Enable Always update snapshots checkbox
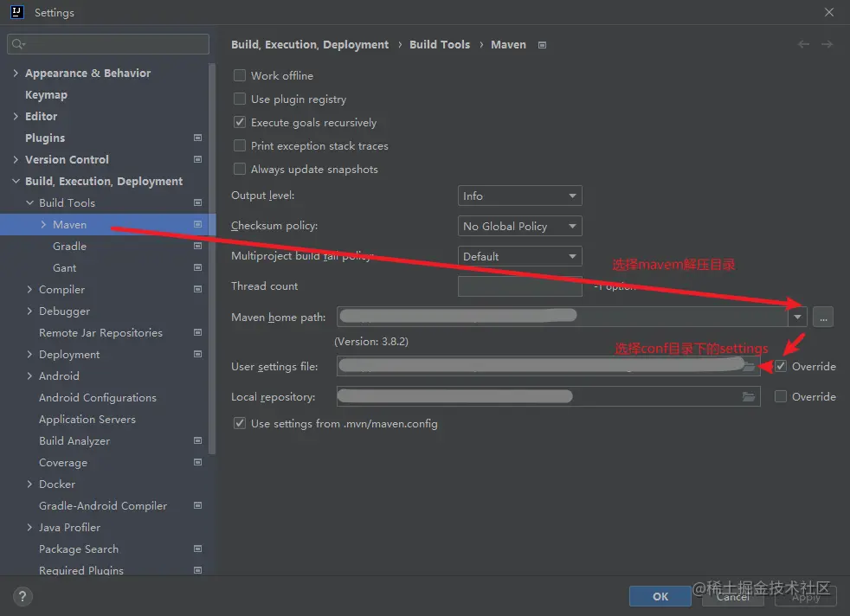Viewport: 850px width, 616px height. point(240,169)
